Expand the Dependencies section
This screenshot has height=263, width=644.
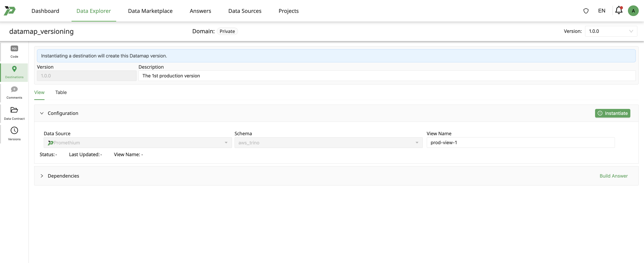click(42, 176)
